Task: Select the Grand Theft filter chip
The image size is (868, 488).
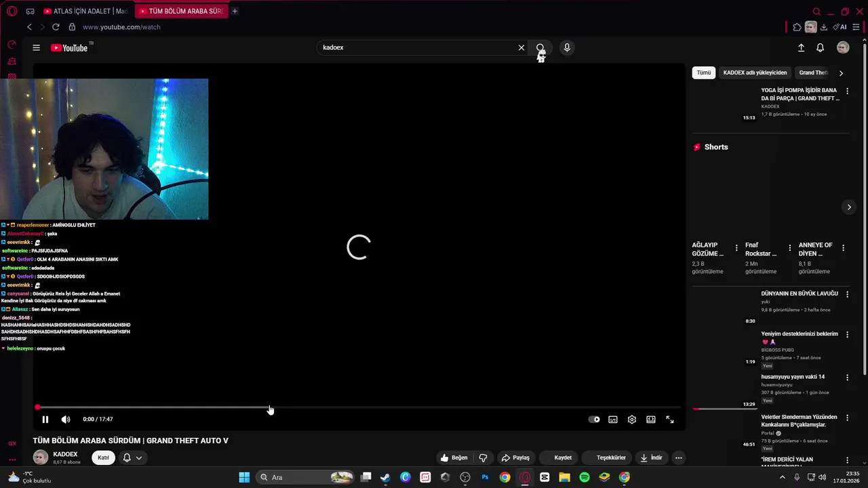Action: [812, 73]
